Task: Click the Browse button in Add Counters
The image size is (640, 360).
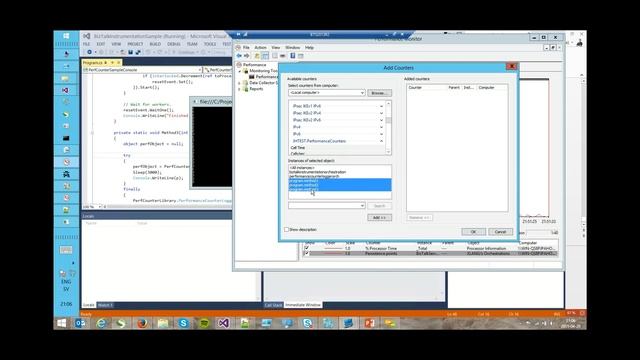Action: [379, 93]
